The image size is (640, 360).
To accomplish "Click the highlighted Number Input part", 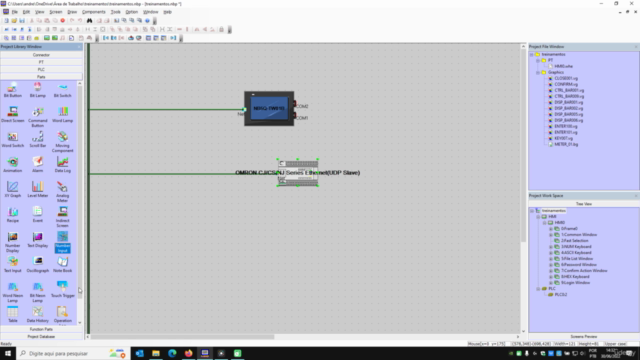I will [x=62, y=242].
